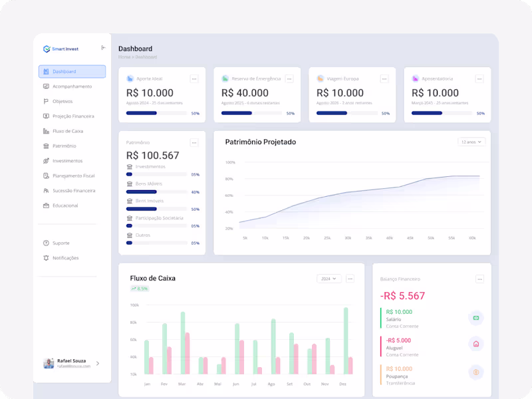Open the Reserva de Emergência options menu
532x399 pixels.
pos(289,78)
